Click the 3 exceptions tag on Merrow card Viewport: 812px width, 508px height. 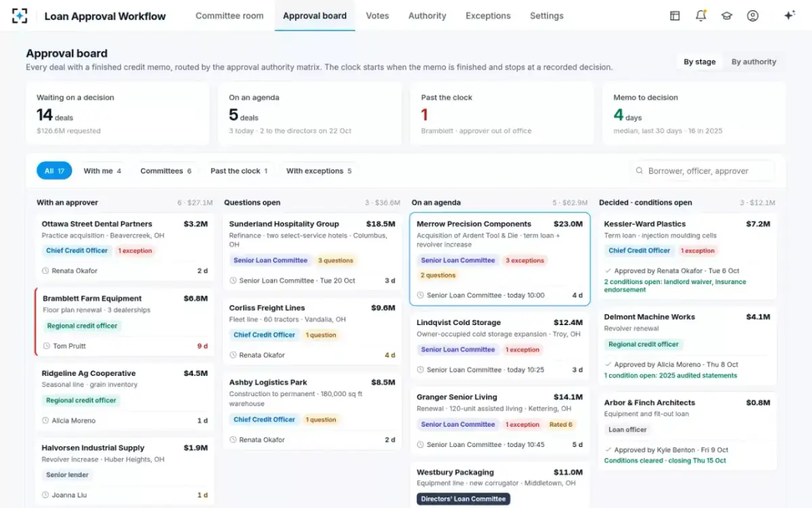tap(525, 260)
